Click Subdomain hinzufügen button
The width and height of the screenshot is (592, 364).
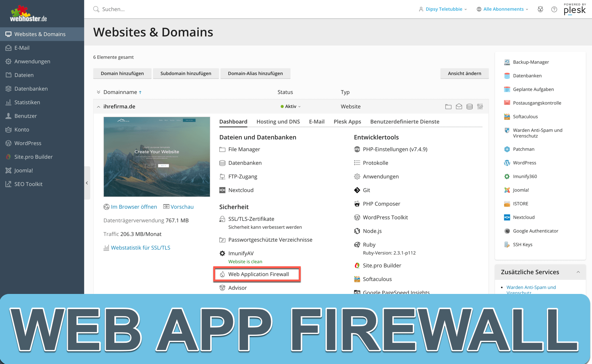[186, 73]
